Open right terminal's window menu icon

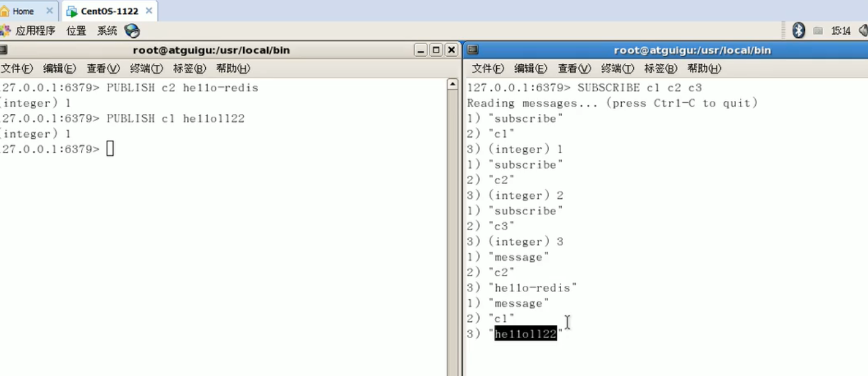[473, 50]
